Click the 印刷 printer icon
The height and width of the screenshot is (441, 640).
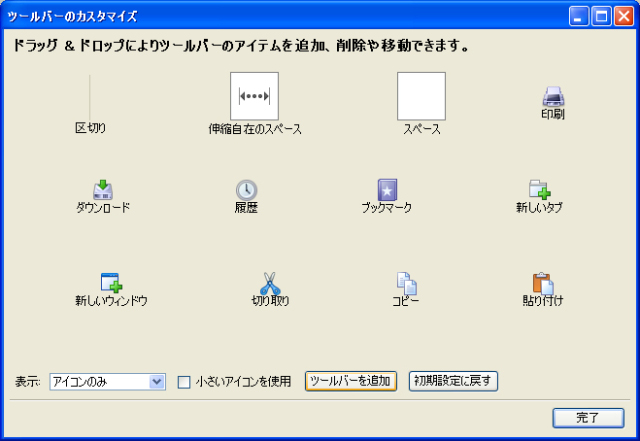coord(553,96)
